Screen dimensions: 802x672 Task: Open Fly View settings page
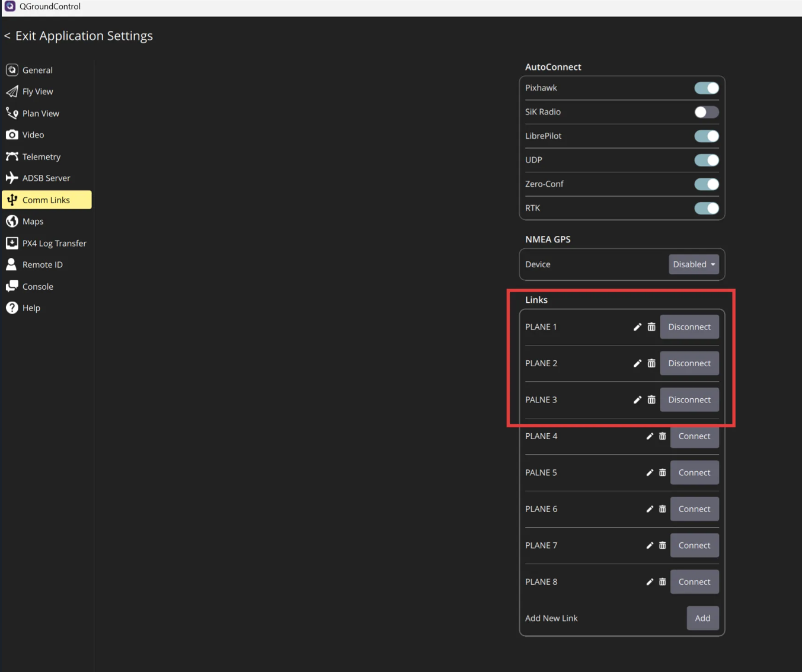point(47,91)
